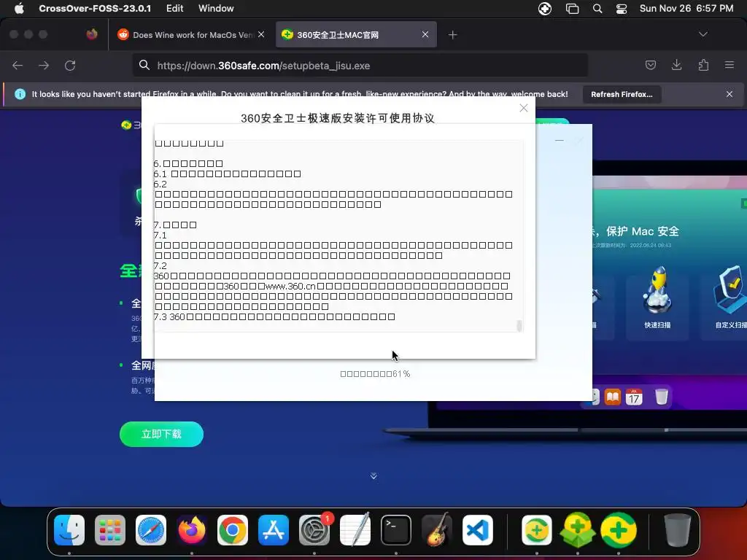This screenshot has width=747, height=560.
Task: Open Finder from the Dock
Action: click(69, 530)
